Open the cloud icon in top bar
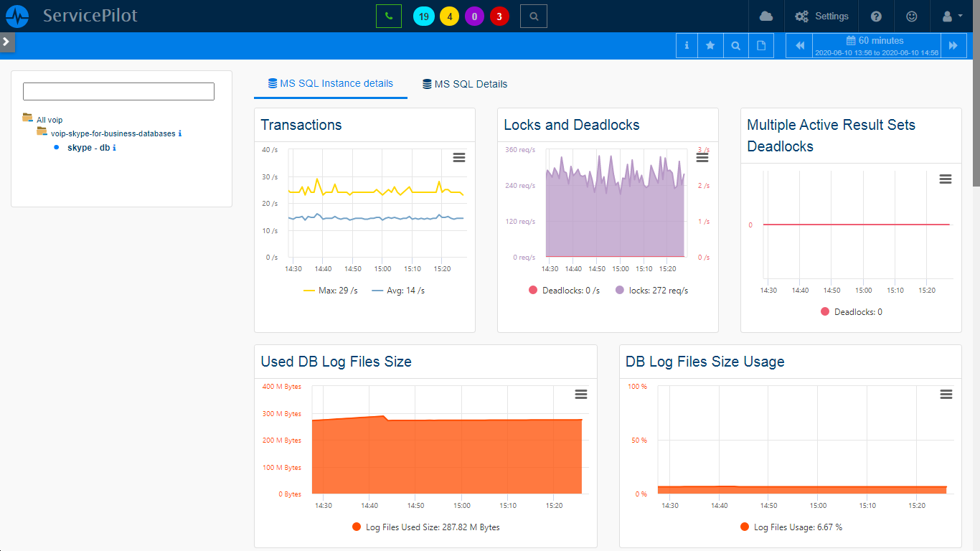The width and height of the screenshot is (980, 551). pyautogui.click(x=766, y=16)
